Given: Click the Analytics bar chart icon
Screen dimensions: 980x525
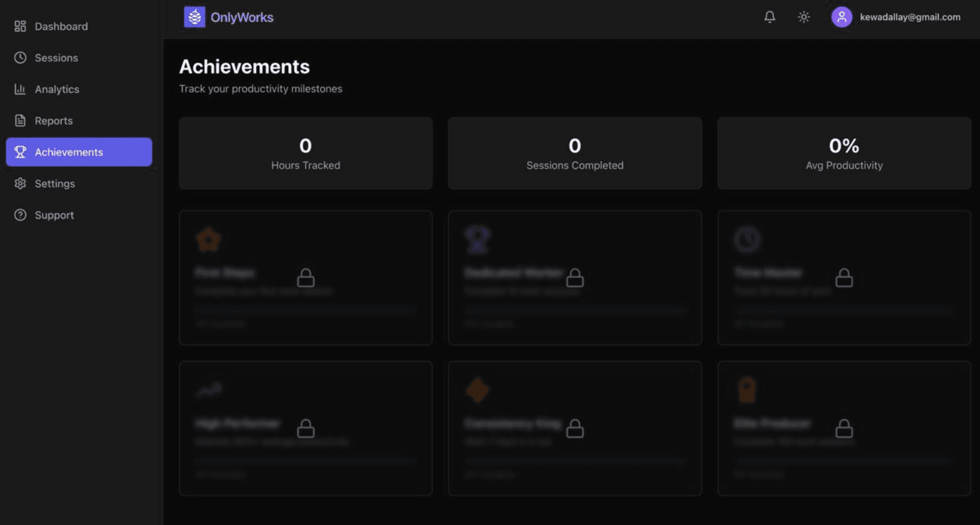Looking at the screenshot, I should (x=20, y=89).
